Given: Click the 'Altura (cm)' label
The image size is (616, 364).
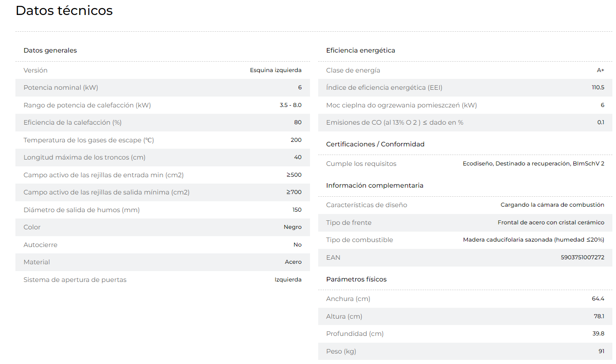Looking at the screenshot, I should coord(344,316).
